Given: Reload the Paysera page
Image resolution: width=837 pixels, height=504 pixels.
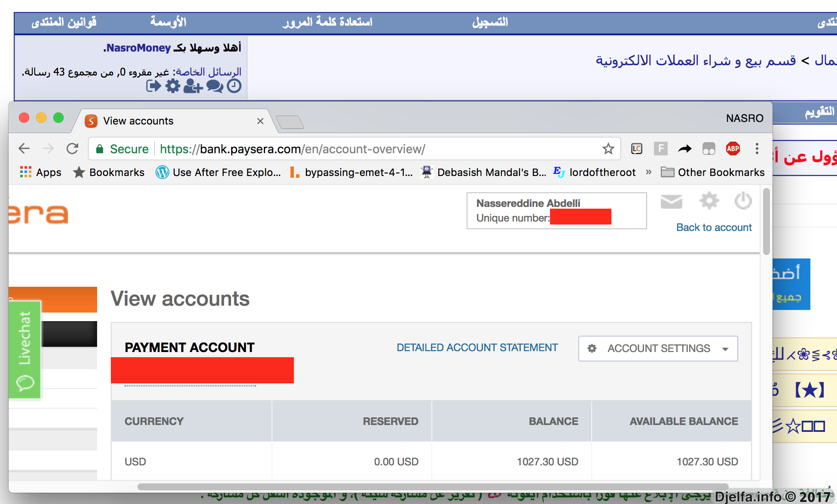Looking at the screenshot, I should pos(73,149).
